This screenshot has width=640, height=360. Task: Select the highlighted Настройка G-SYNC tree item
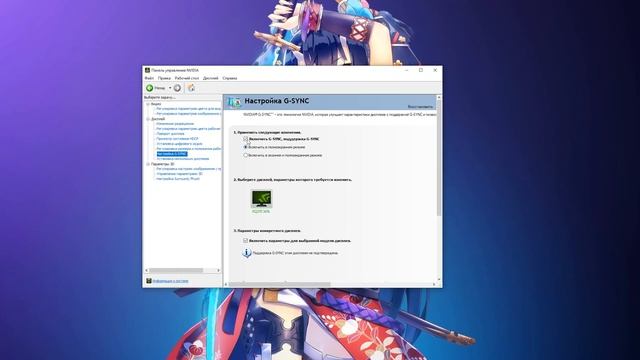click(172, 154)
